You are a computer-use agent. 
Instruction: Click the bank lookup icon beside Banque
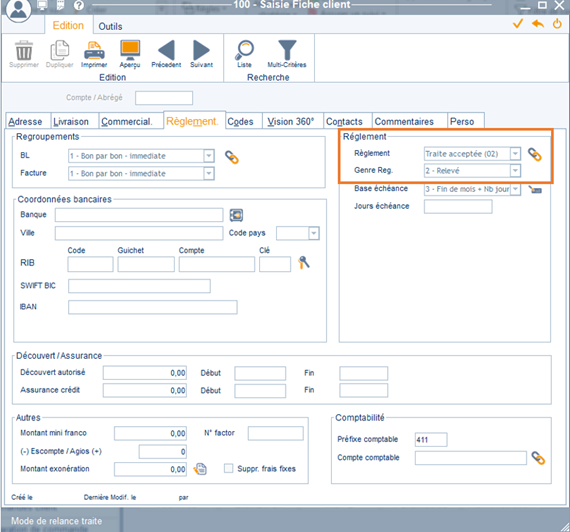236,215
